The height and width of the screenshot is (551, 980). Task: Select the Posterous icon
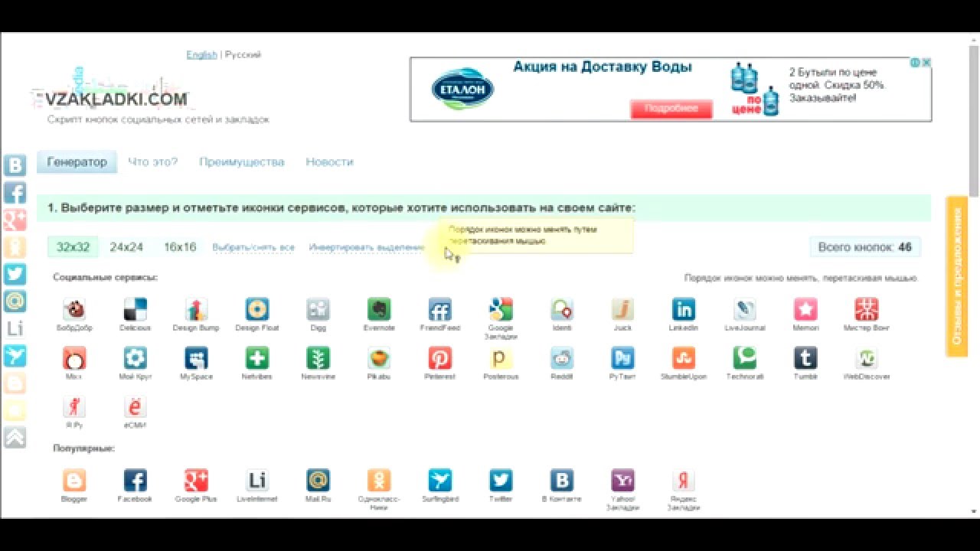coord(501,358)
